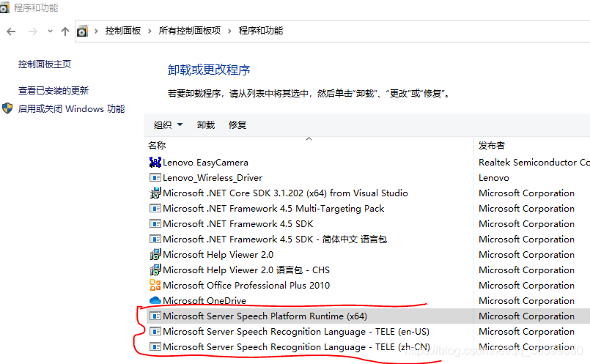This screenshot has width=590, height=364.
Task: Select Speech Recognition Language - TELE (zh-CN) entry
Action: 297,347
